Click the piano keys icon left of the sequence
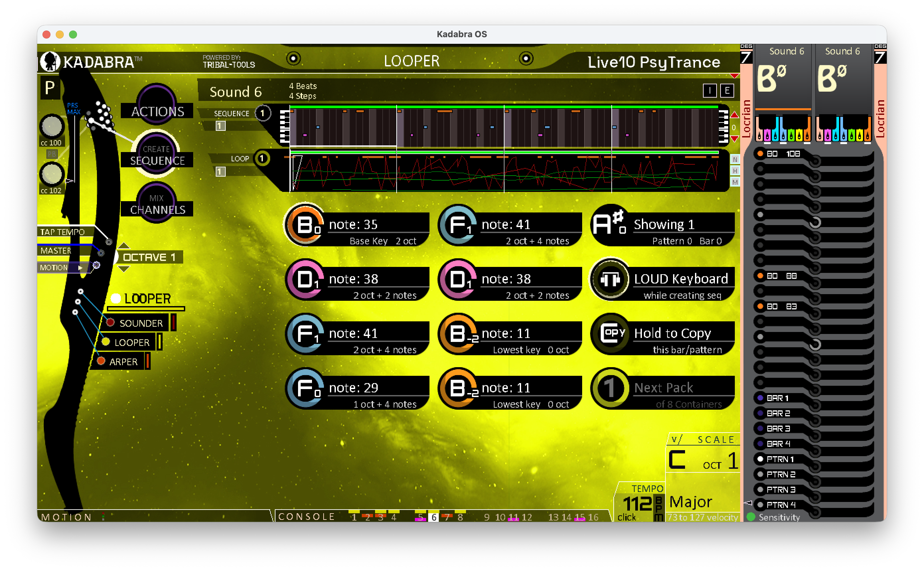This screenshot has width=924, height=571. pyautogui.click(x=285, y=126)
